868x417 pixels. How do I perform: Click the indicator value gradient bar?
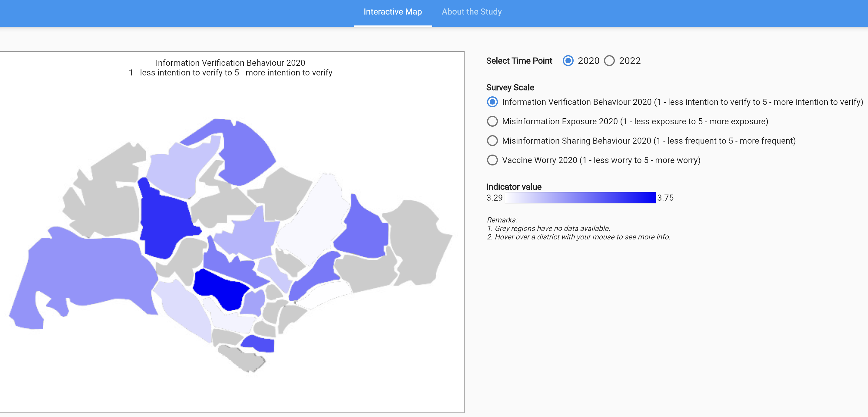tap(580, 198)
